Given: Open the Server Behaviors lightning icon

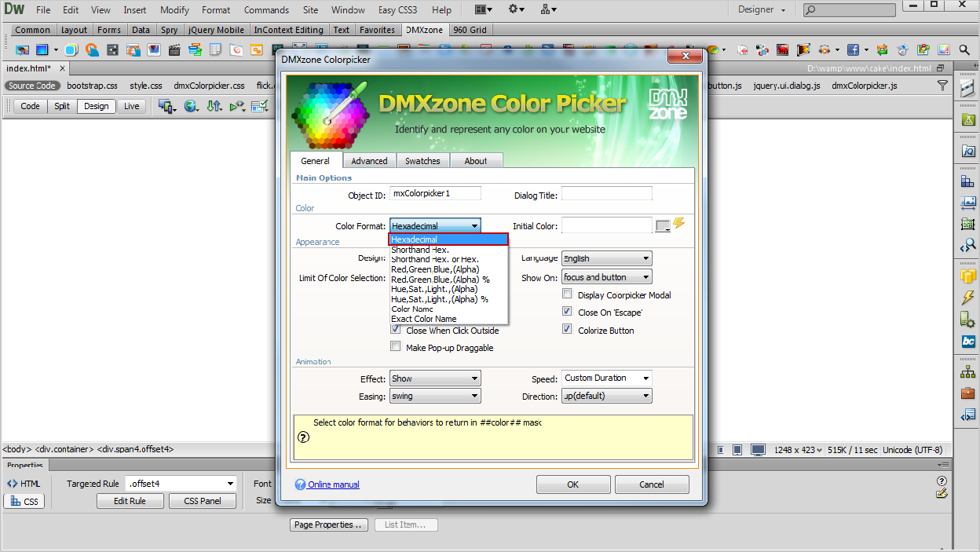Looking at the screenshot, I should (968, 298).
